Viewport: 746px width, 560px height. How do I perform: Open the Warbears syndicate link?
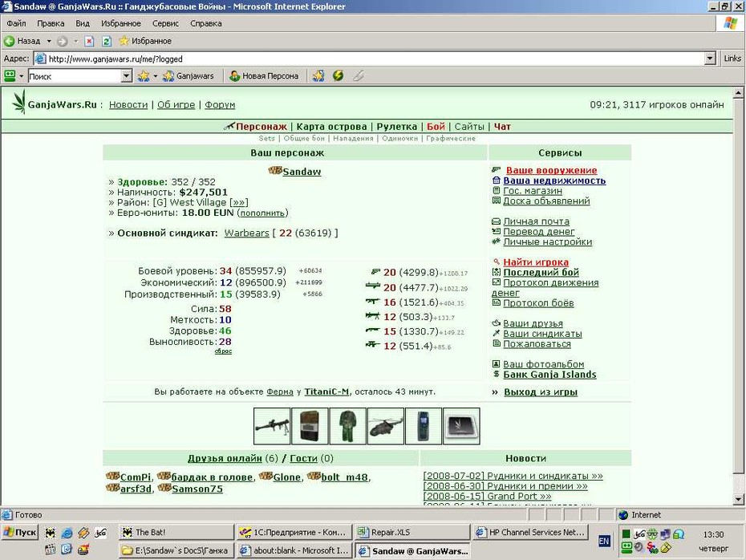[x=246, y=233]
